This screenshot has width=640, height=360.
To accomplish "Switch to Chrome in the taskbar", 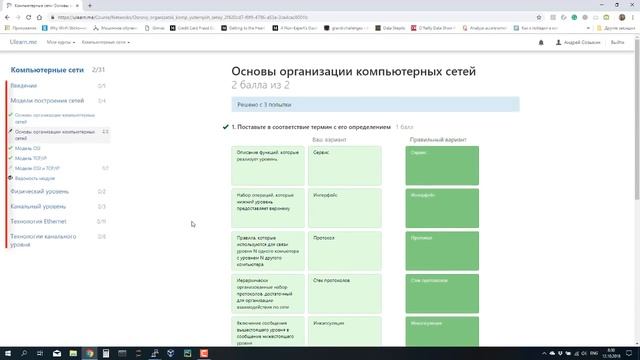I will click(x=89, y=353).
